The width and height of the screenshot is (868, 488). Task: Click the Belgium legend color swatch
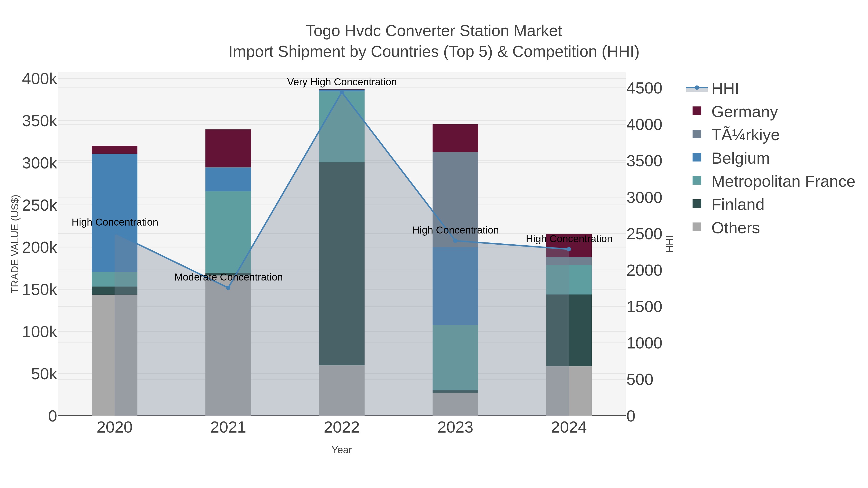(x=697, y=157)
